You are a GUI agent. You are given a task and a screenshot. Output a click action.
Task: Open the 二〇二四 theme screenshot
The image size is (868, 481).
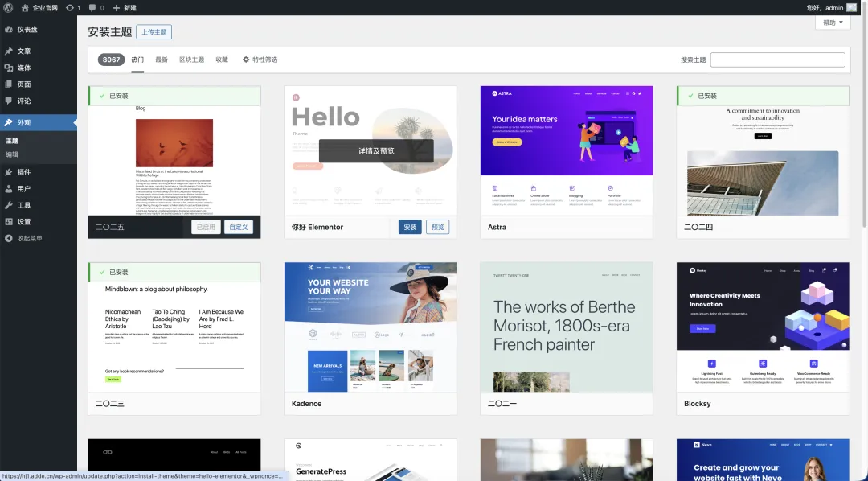click(763, 161)
